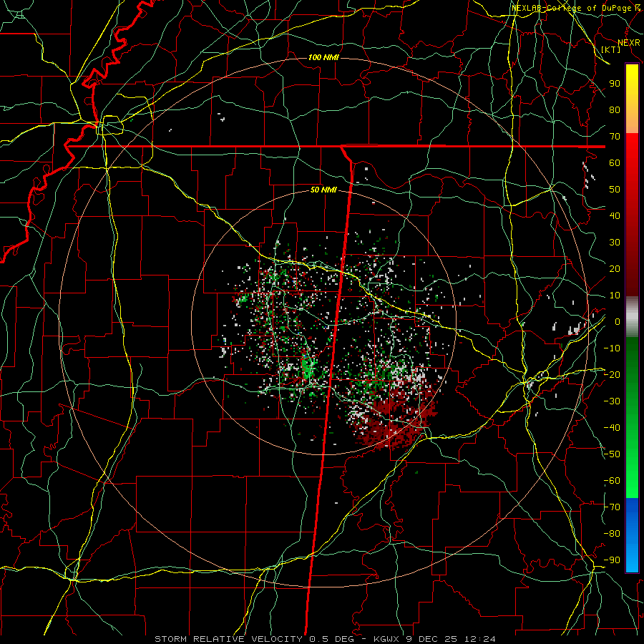Click the 0 value on the velocity scale
Viewport: 644px width, 644px height.
(618, 321)
